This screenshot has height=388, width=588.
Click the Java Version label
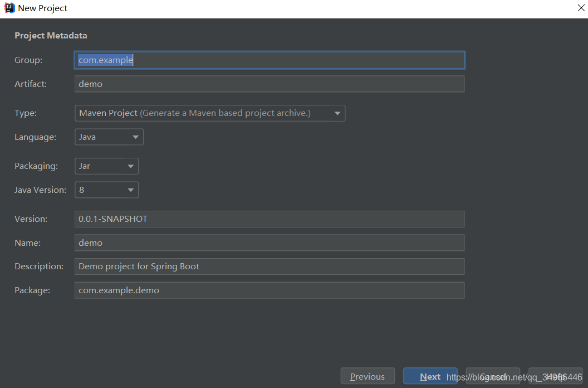tap(40, 190)
